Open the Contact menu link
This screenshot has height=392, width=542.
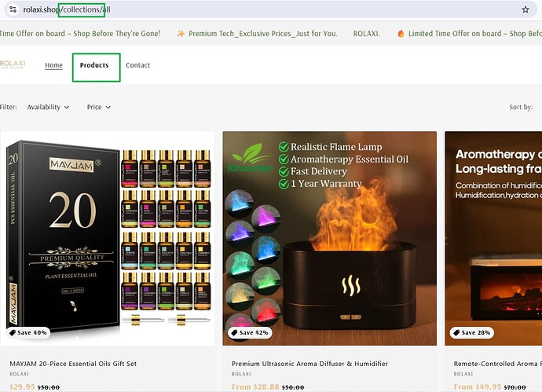137,65
